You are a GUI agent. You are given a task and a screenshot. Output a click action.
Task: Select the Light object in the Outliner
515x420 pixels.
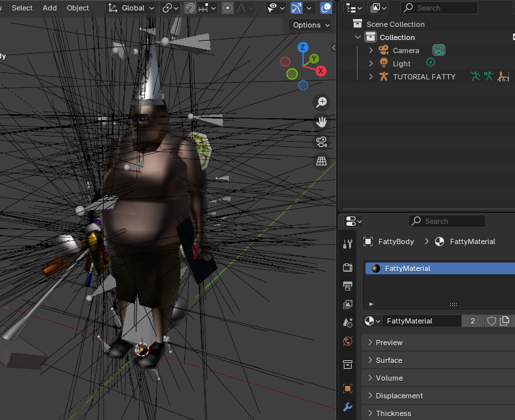pyautogui.click(x=402, y=64)
